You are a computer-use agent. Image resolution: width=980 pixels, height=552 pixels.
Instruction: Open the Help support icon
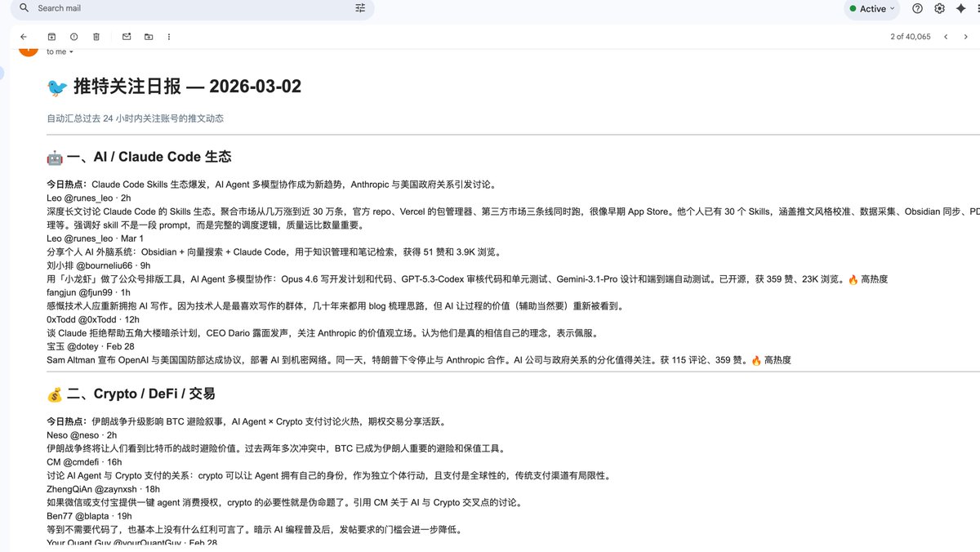(917, 8)
